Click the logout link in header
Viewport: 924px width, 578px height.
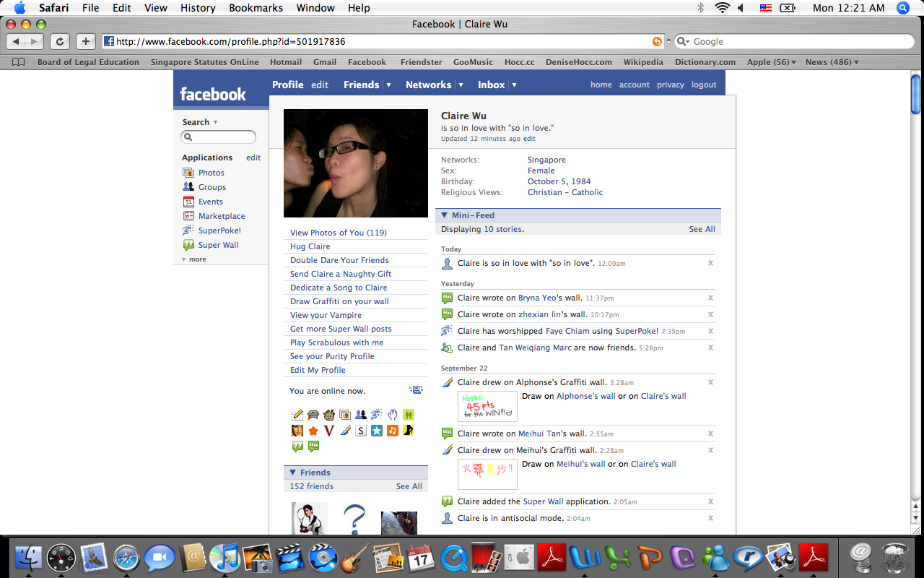pos(704,85)
